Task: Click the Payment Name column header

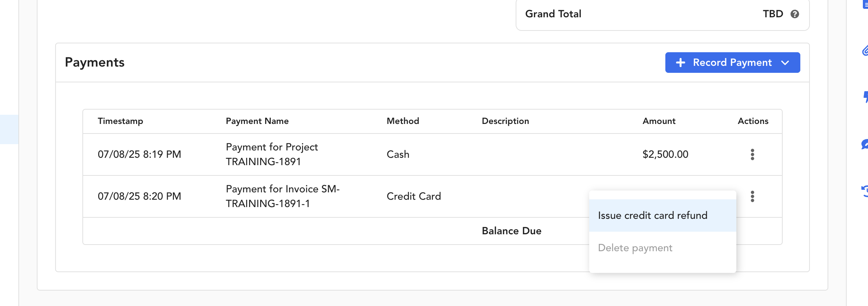Action: click(x=257, y=121)
